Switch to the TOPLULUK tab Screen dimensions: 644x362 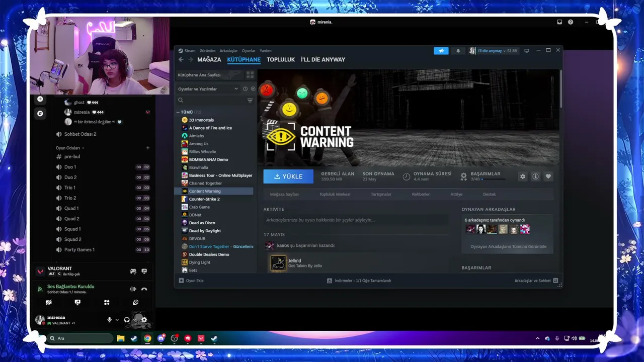pos(281,59)
